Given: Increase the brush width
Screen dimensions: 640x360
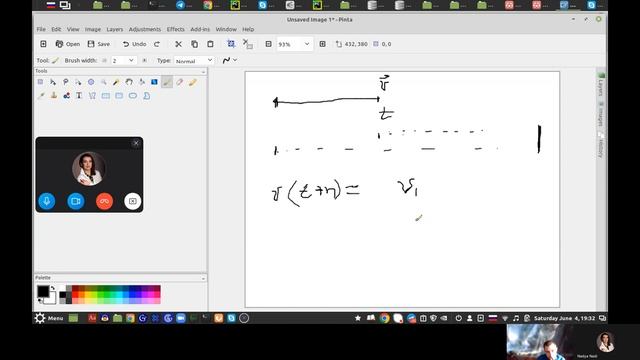Looking at the screenshot, I should [x=144, y=60].
